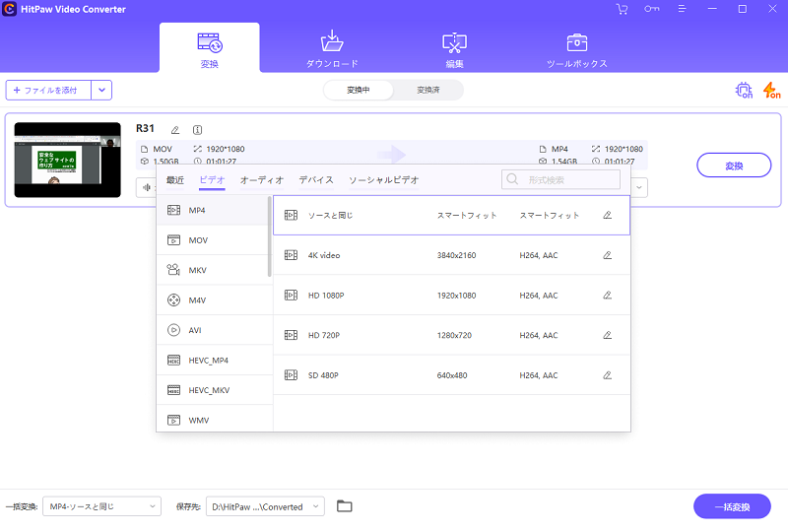Select the Video (ビデオ) format tab
788x532 pixels.
point(212,180)
